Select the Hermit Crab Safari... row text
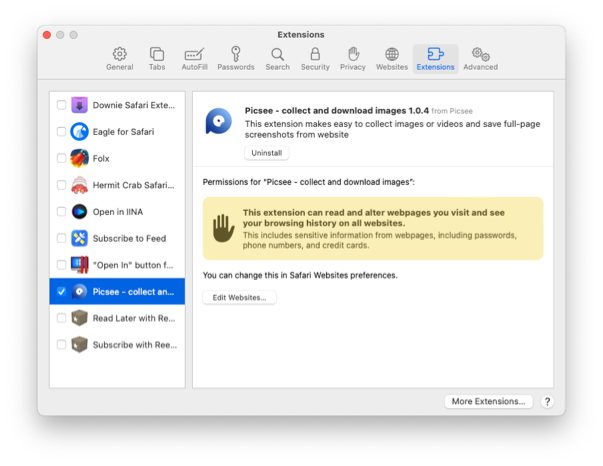This screenshot has height=466, width=603. point(133,185)
